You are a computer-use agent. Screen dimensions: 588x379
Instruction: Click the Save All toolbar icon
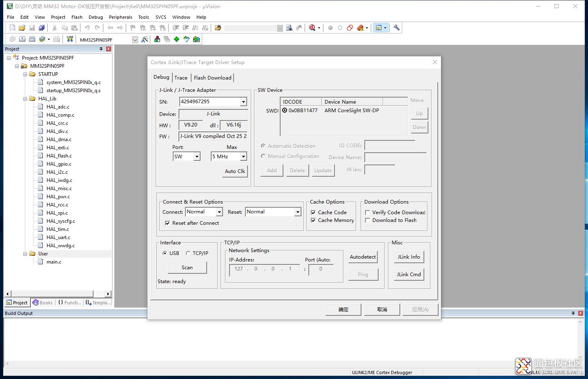42,28
